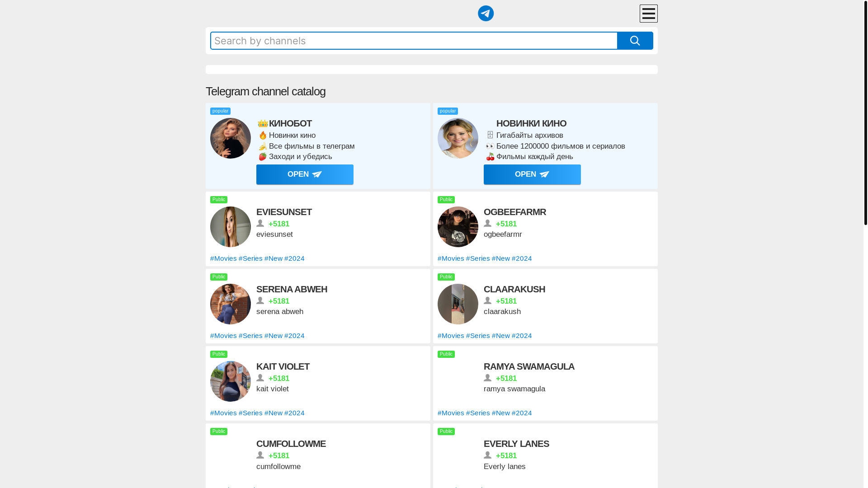The height and width of the screenshot is (488, 868).
Task: Select #Movies tag in OGBEEFARMR card
Action: coord(451,258)
